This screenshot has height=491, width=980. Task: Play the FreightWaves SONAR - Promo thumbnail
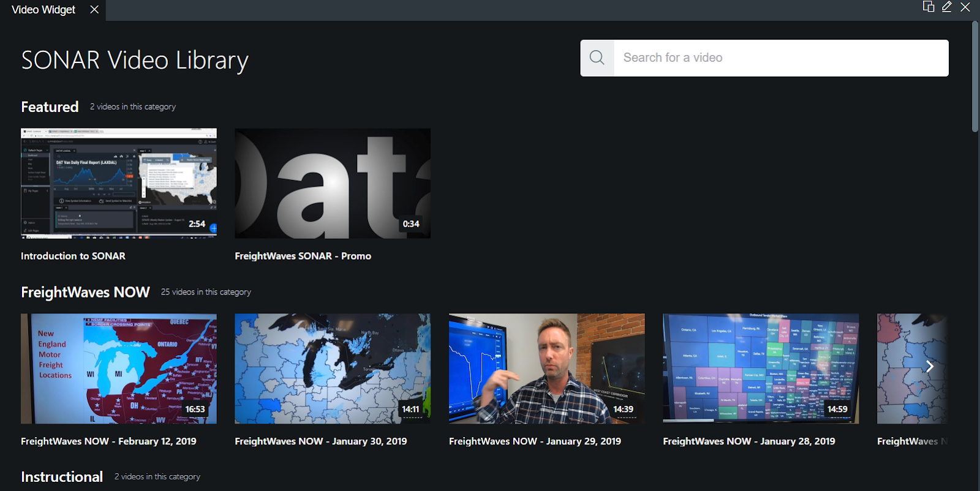click(333, 183)
